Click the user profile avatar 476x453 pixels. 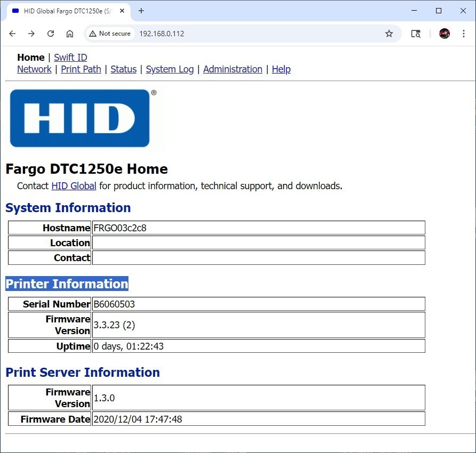[444, 34]
